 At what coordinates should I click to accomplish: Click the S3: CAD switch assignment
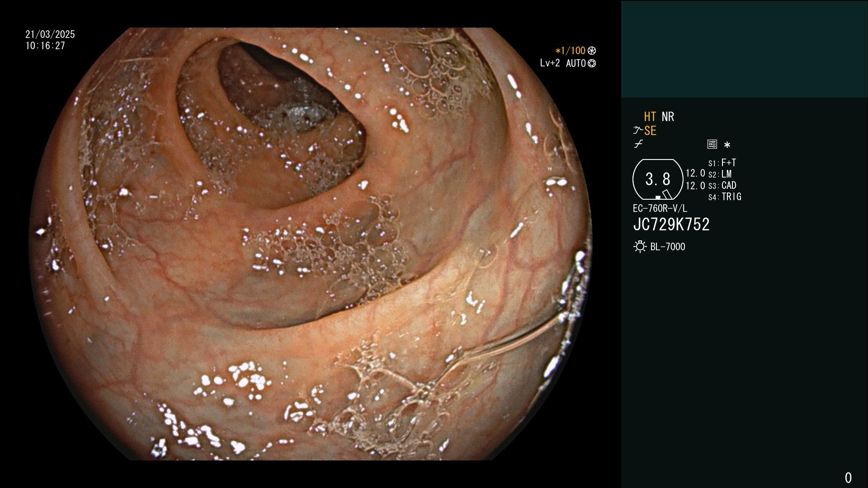coord(722,185)
